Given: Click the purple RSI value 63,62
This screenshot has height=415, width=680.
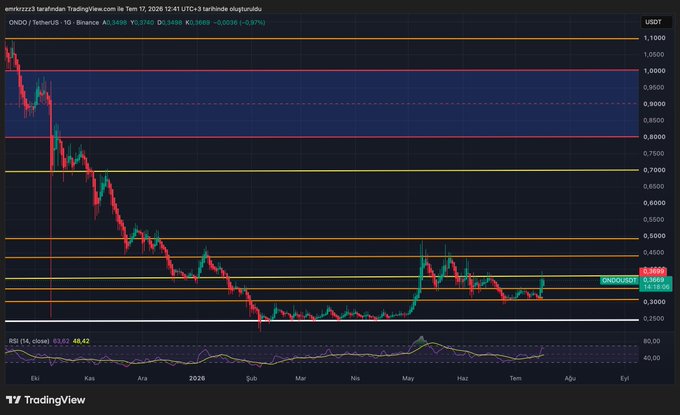Looking at the screenshot, I should click(x=61, y=341).
